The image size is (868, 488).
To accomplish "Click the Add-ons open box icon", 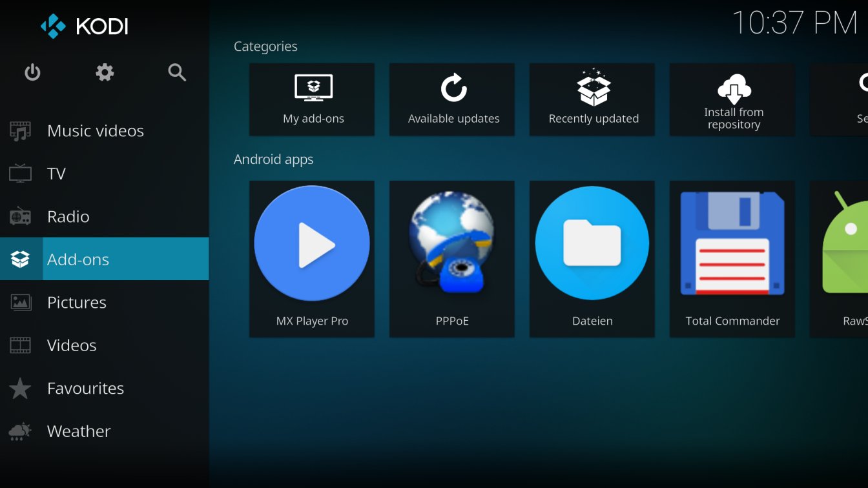I will pos(20,259).
